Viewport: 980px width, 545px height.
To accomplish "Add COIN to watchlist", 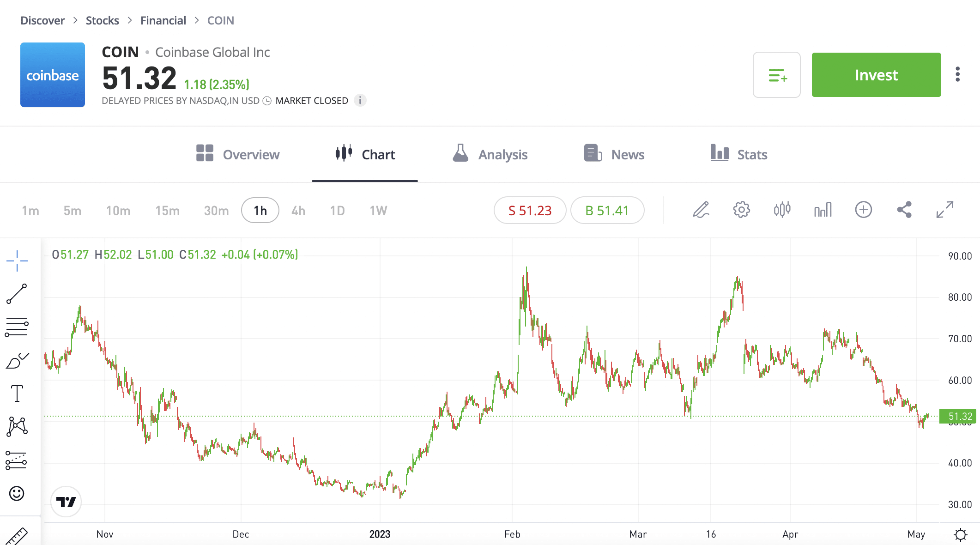I will 777,75.
